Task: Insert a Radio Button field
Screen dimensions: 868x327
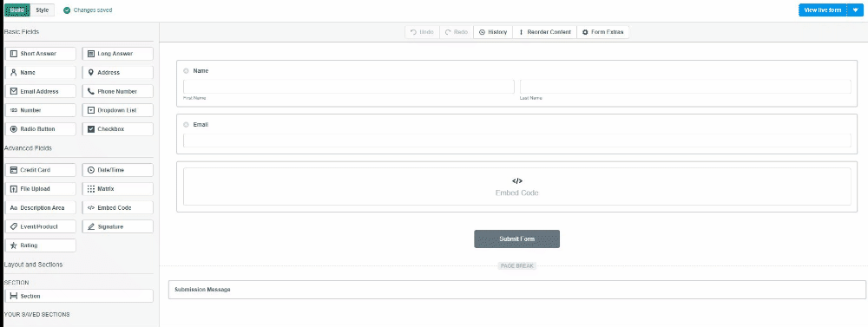Action: 40,129
